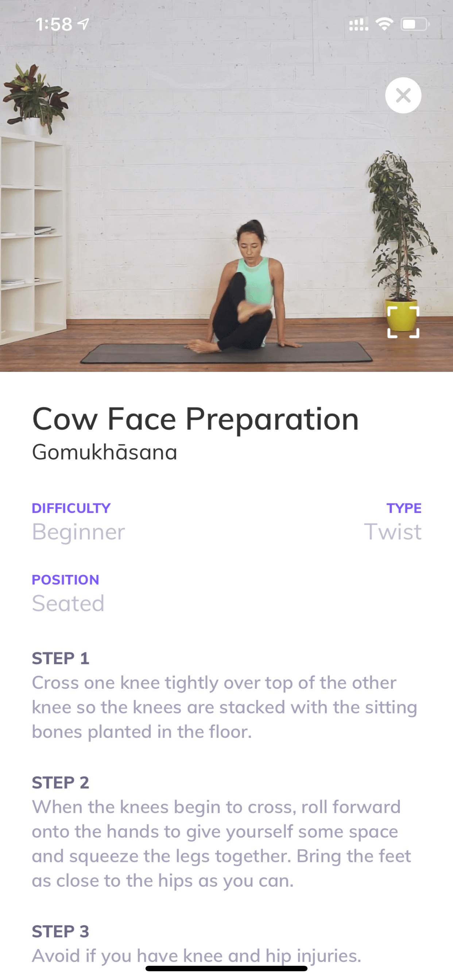Tap the location arrow next to time
Viewport: 453px width, 980px height.
pyautogui.click(x=84, y=24)
